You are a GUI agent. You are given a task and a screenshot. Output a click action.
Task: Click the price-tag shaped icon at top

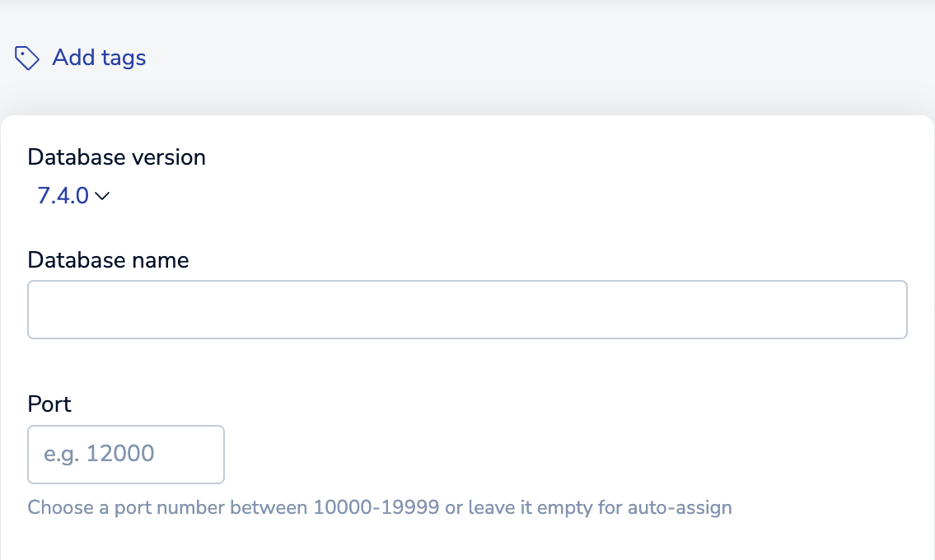(27, 58)
